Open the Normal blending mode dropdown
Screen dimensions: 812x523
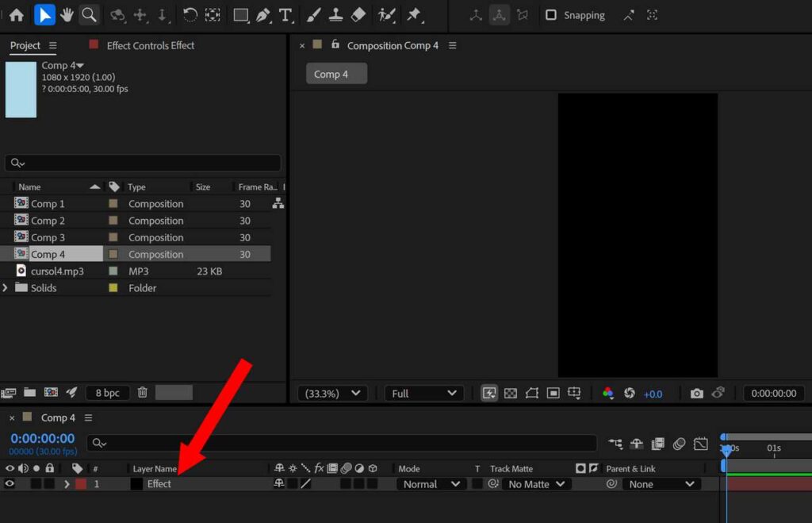431,484
